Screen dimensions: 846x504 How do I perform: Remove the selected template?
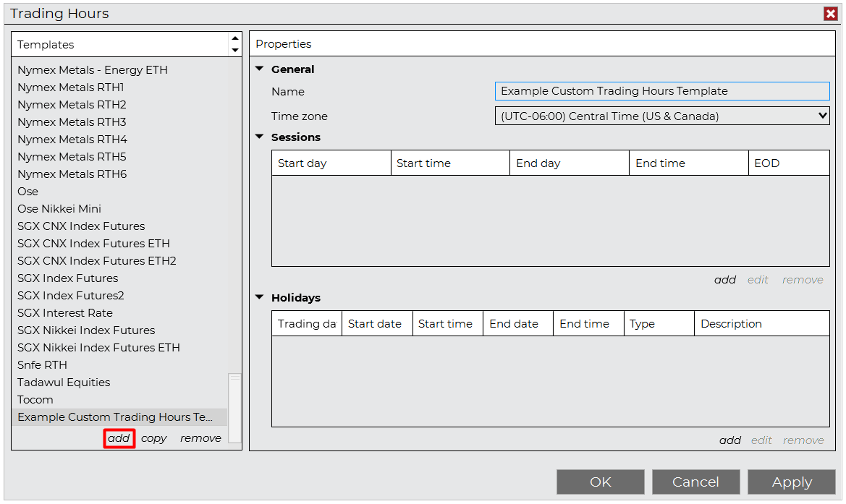(x=200, y=438)
